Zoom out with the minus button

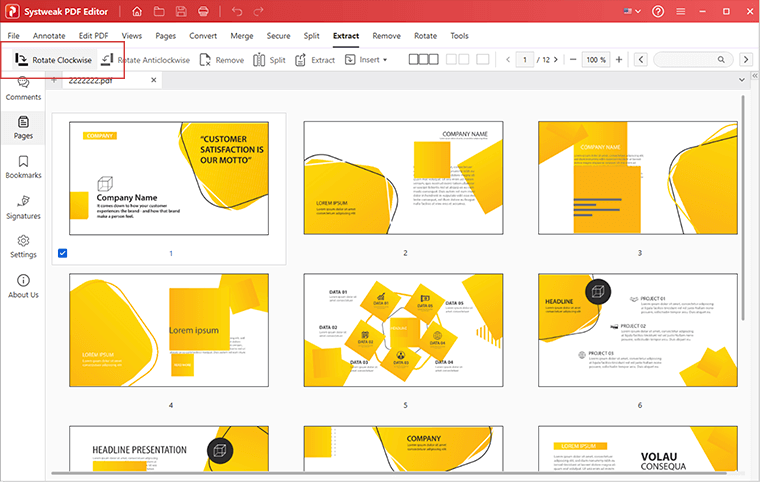coord(573,60)
